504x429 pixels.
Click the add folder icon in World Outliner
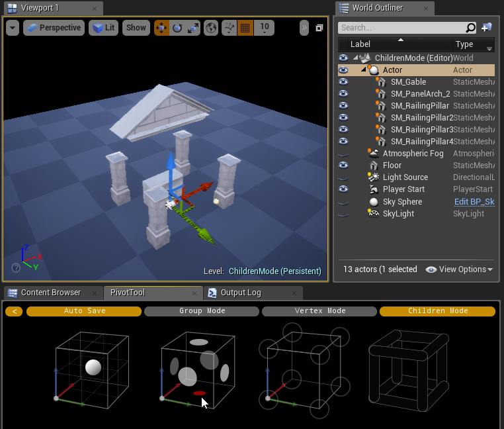point(487,28)
